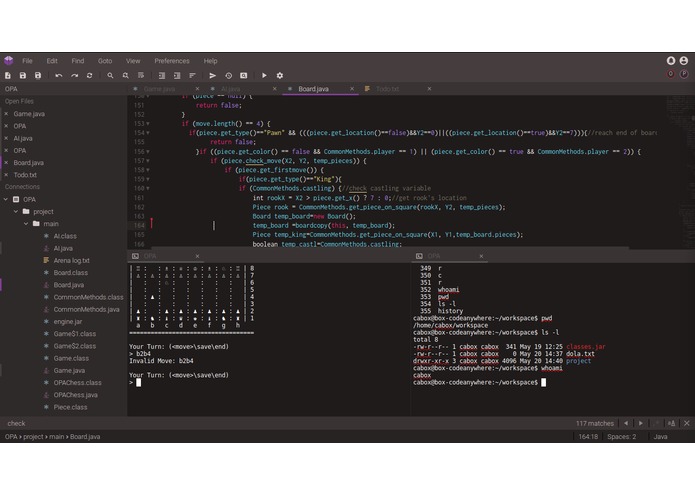The width and height of the screenshot is (695, 494).
Task: Select Game.java in Open Files list
Action: point(29,114)
